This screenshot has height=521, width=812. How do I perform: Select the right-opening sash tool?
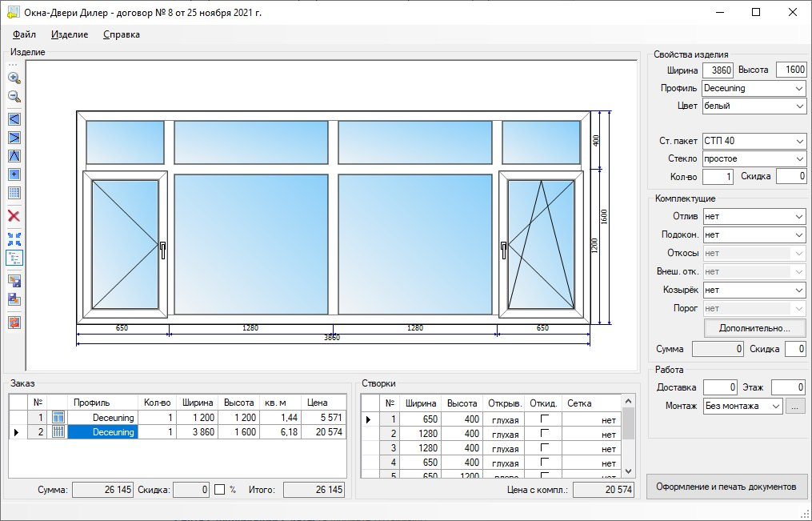14,137
